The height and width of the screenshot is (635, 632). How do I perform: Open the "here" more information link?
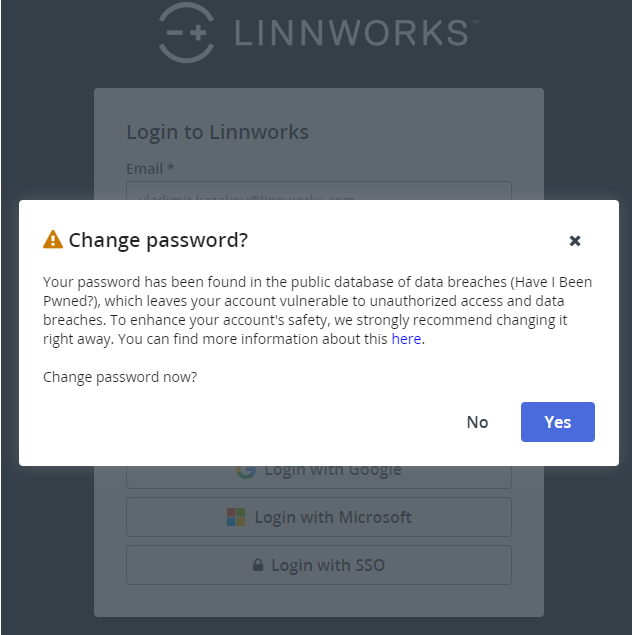(406, 339)
